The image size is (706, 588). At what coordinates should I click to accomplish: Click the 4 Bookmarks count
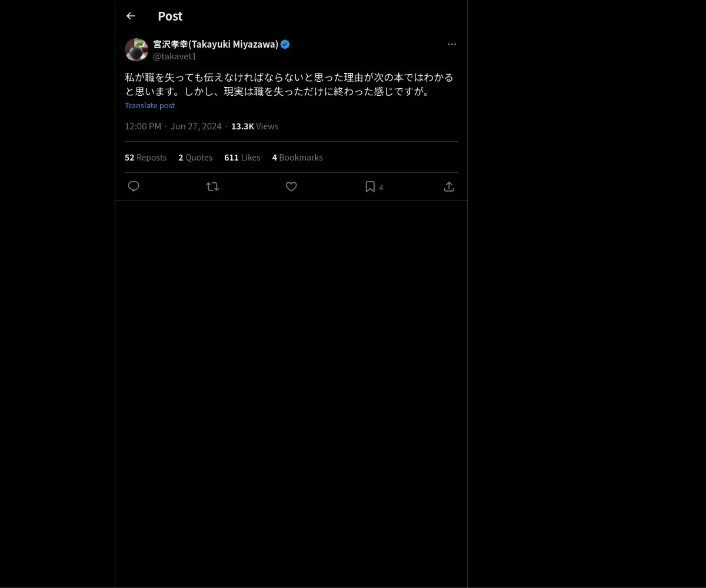pos(297,157)
